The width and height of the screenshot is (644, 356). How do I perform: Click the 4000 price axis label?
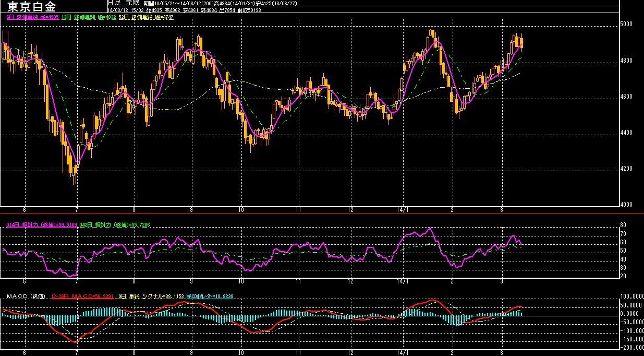pos(626,205)
